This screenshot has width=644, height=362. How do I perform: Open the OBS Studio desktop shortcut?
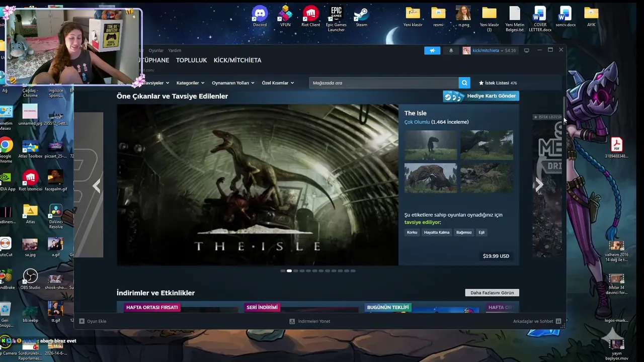30,280
